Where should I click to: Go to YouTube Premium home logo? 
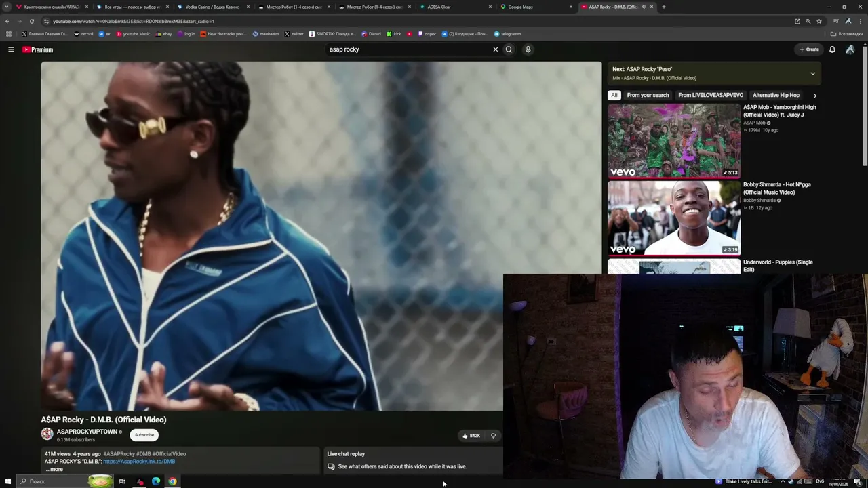37,49
